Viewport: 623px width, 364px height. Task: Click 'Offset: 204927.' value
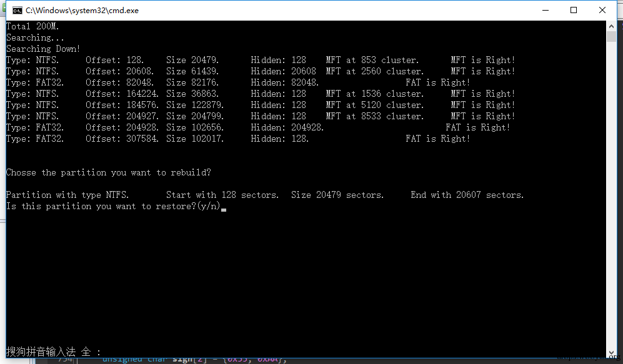[122, 116]
